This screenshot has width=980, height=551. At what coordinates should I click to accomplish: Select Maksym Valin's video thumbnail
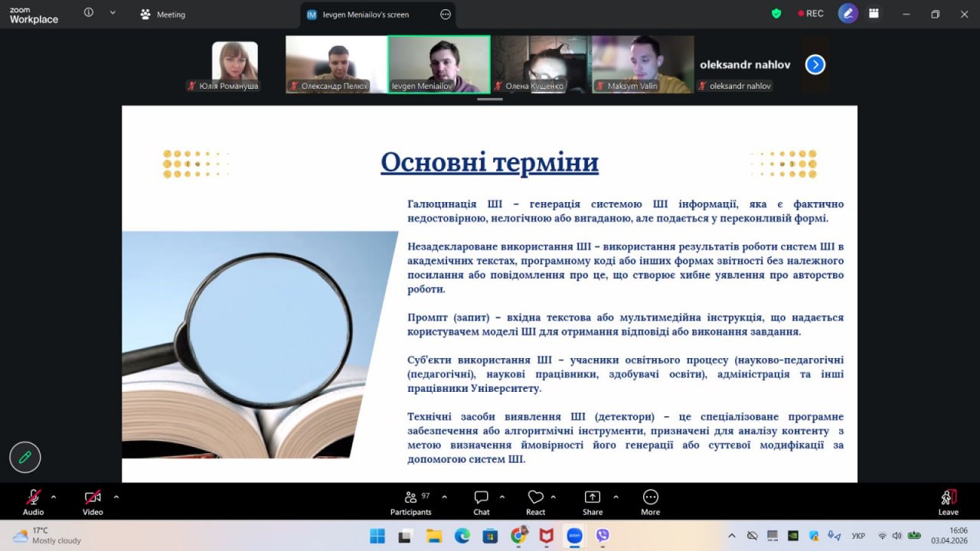(642, 64)
